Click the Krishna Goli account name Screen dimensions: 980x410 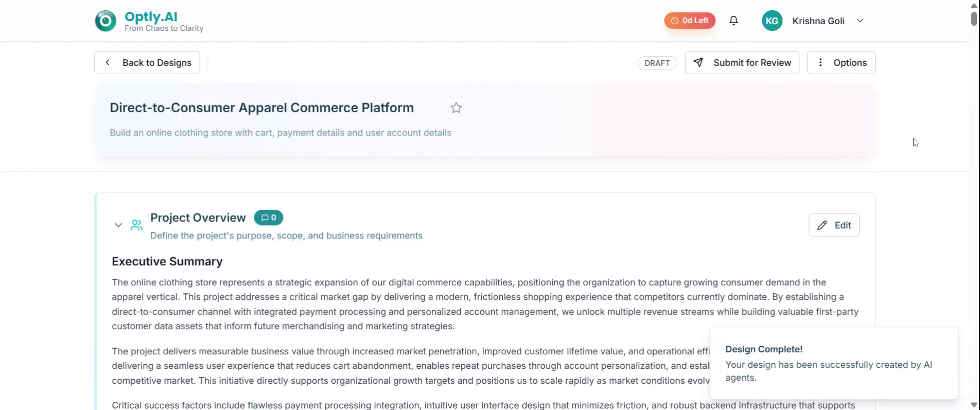coord(818,21)
